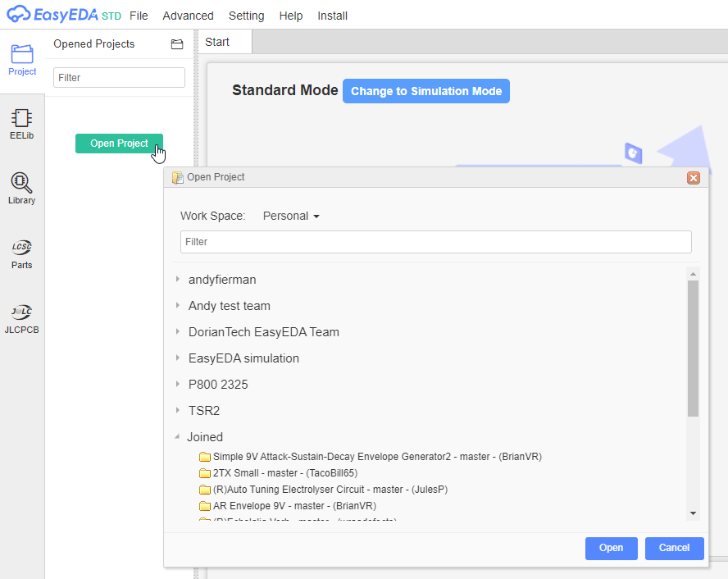728x579 pixels.
Task: Select 'P800 2325' in the tree
Action: pos(218,385)
